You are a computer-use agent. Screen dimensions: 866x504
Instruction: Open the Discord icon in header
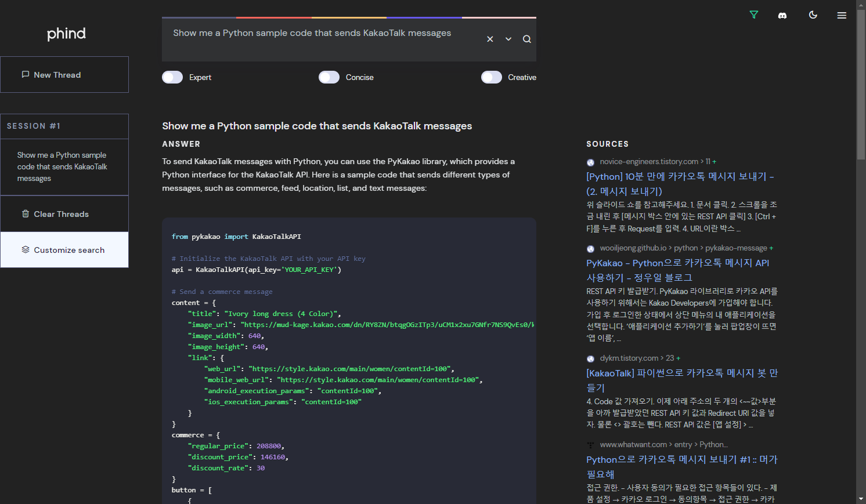pyautogui.click(x=782, y=16)
